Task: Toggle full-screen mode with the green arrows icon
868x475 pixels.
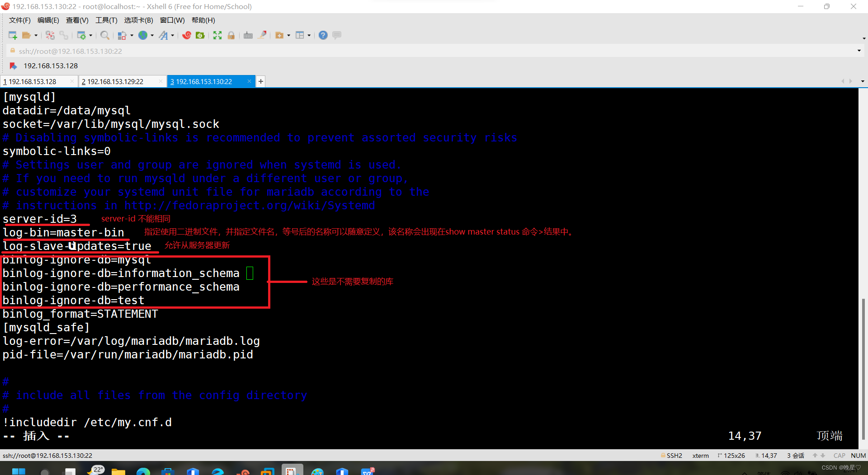Action: [217, 35]
